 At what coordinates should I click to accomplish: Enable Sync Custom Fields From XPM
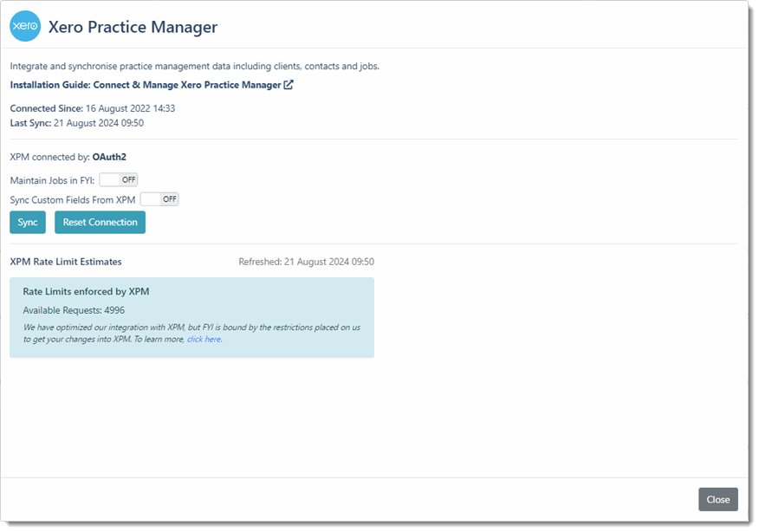coord(159,198)
